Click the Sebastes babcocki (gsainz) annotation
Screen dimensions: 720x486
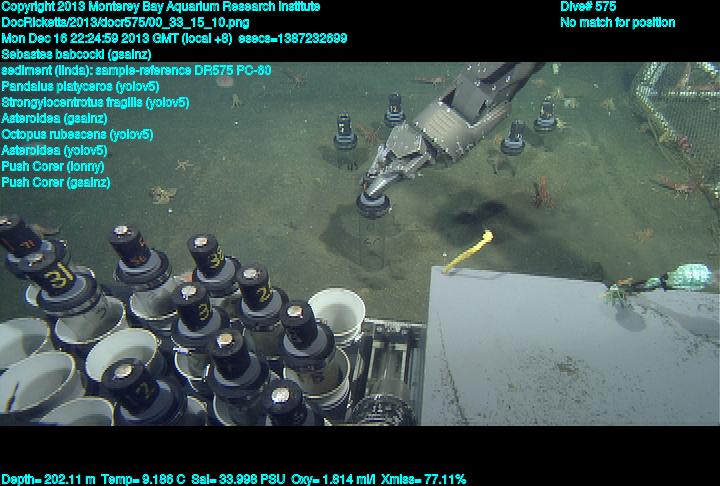coord(76,55)
